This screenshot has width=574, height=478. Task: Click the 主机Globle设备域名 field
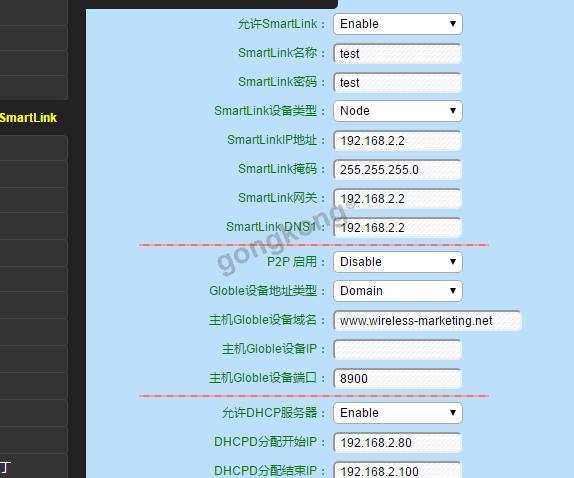428,321
